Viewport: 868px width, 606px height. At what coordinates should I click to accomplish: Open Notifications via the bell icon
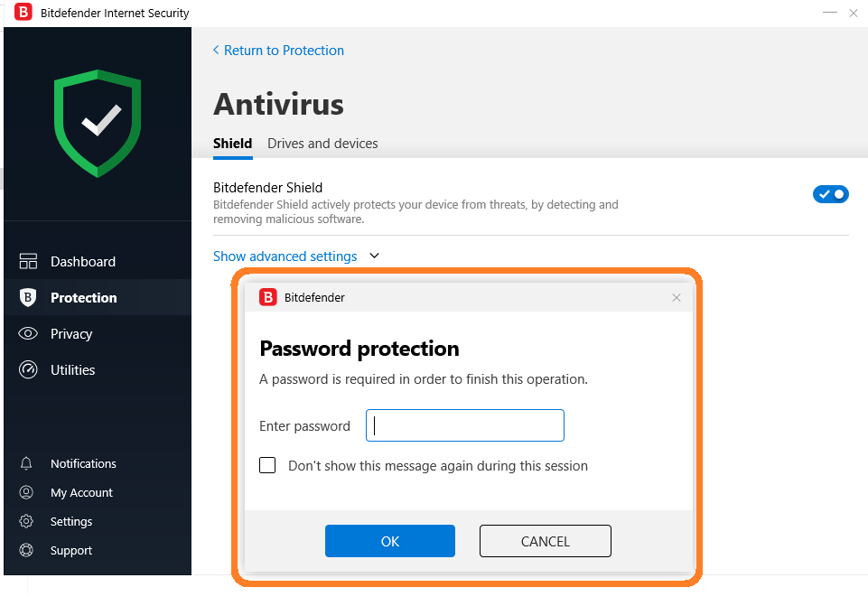tap(27, 464)
